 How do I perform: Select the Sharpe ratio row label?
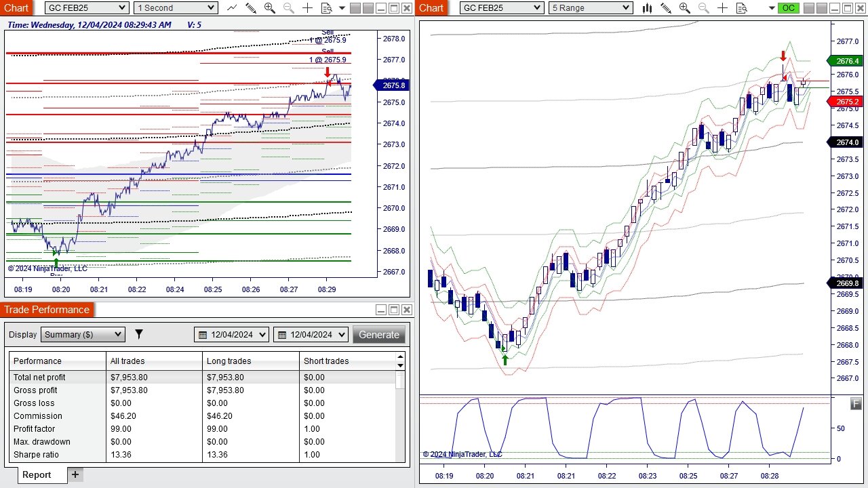[x=36, y=455]
